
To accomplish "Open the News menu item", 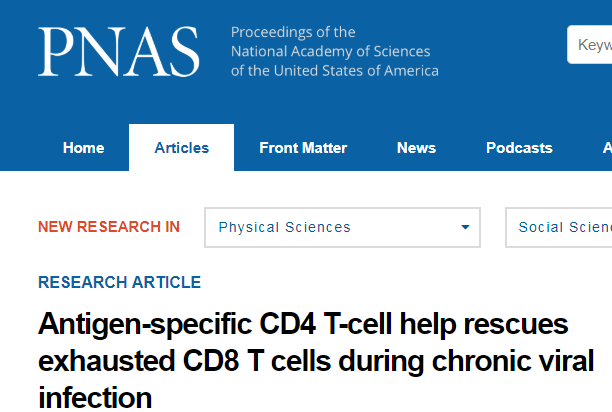I will point(416,148).
